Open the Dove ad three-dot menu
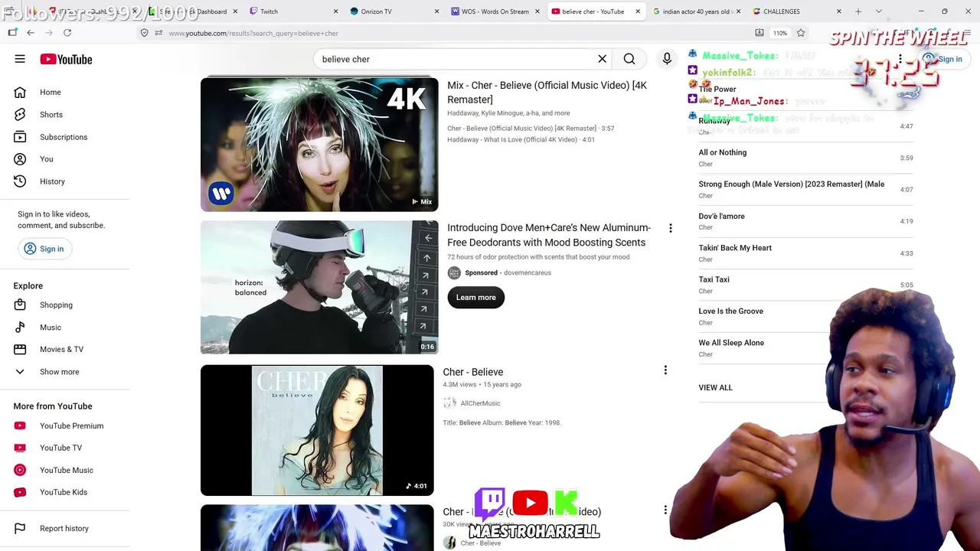This screenshot has width=980, height=551. [670, 228]
